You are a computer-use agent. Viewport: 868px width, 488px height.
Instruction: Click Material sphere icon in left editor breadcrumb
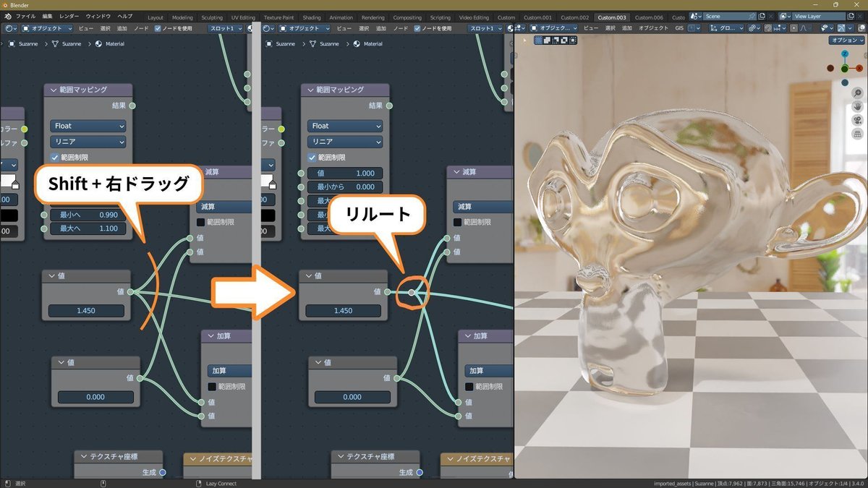[98, 43]
